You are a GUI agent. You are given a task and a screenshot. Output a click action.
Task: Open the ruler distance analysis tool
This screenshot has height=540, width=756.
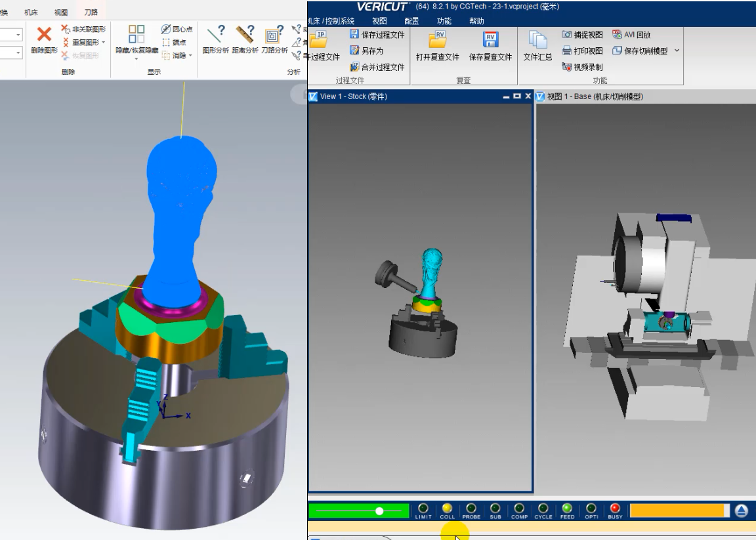click(244, 35)
